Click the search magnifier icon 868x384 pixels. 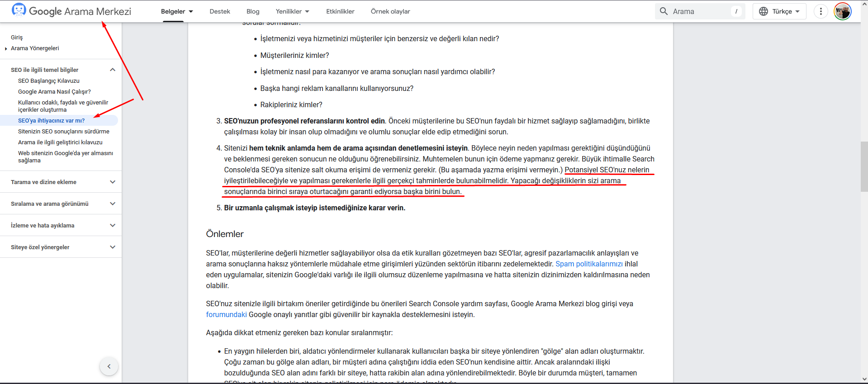664,11
